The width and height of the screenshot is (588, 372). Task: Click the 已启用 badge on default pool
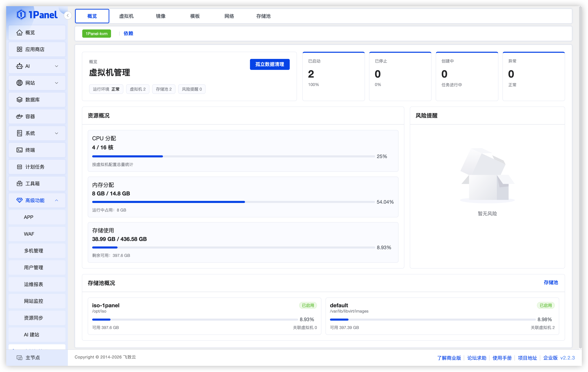click(546, 305)
